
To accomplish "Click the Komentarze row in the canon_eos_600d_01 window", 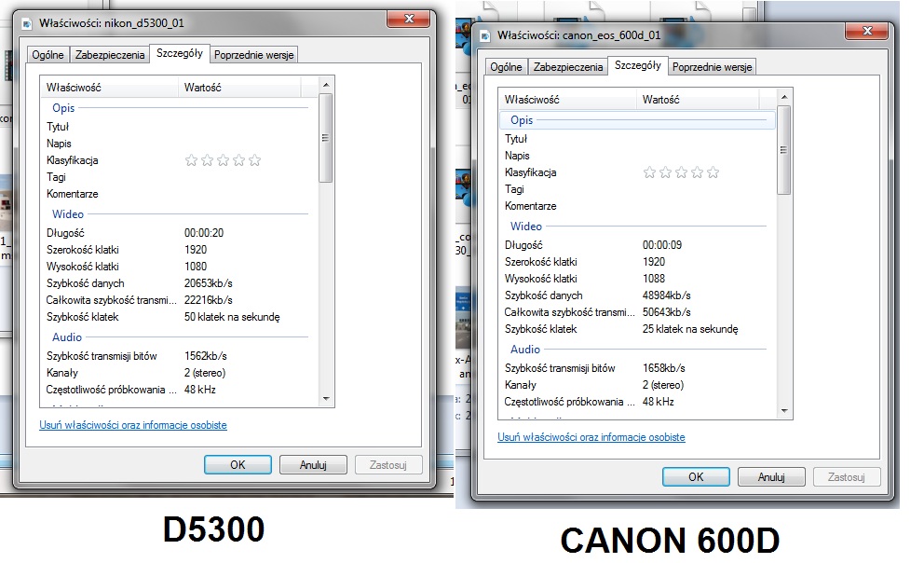I will 638,206.
